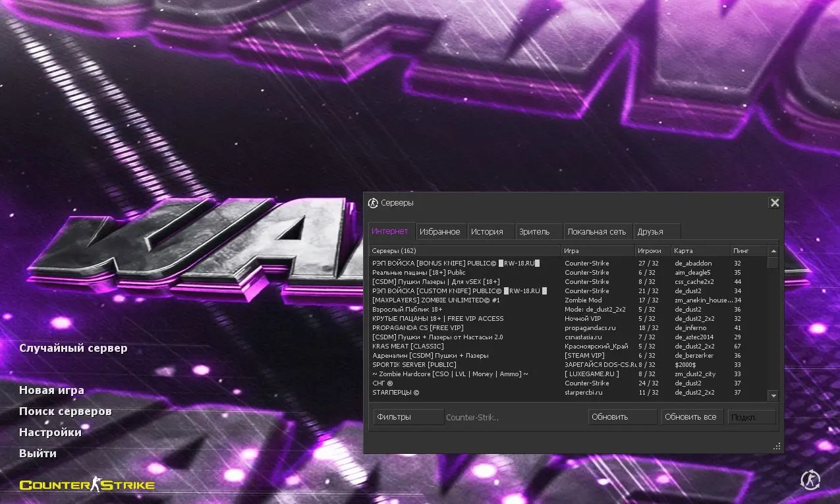Click the server list scroll down arrow
This screenshot has width=840, height=504.
pos(773,396)
